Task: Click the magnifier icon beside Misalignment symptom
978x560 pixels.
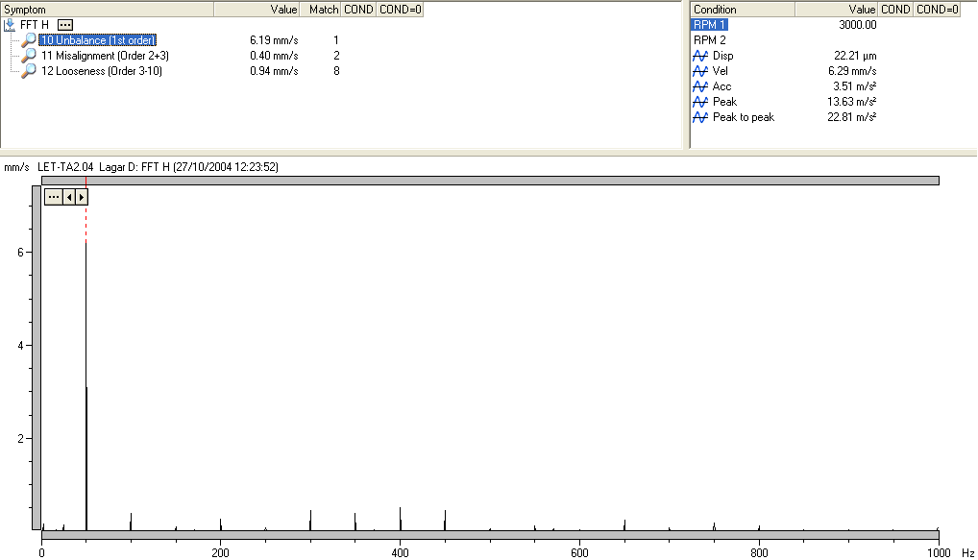Action: [x=29, y=56]
